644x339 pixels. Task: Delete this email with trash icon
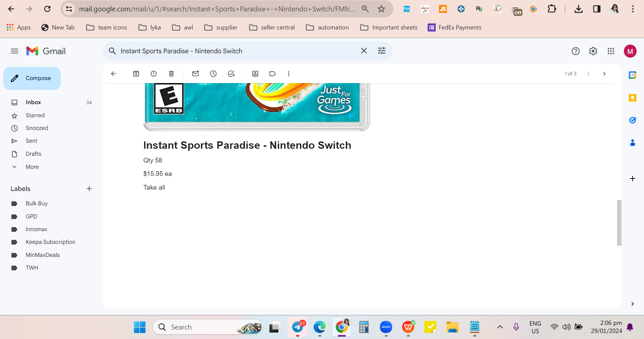coord(171,74)
